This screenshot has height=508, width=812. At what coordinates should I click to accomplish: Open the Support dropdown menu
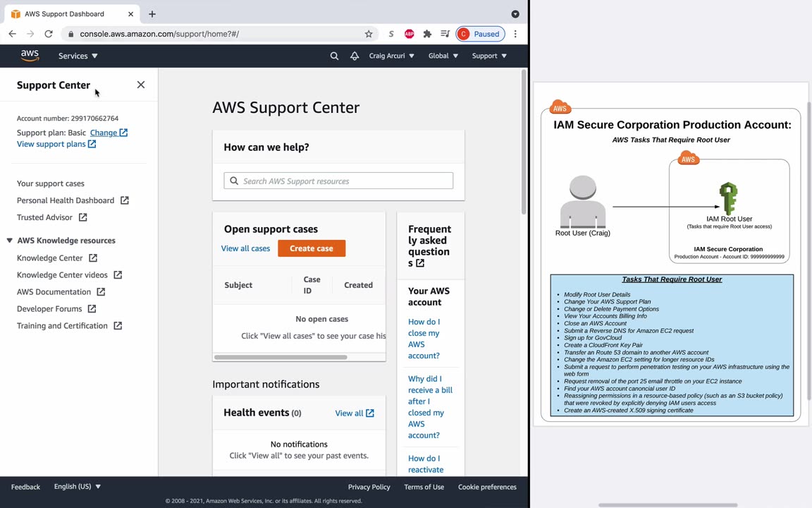pos(489,56)
